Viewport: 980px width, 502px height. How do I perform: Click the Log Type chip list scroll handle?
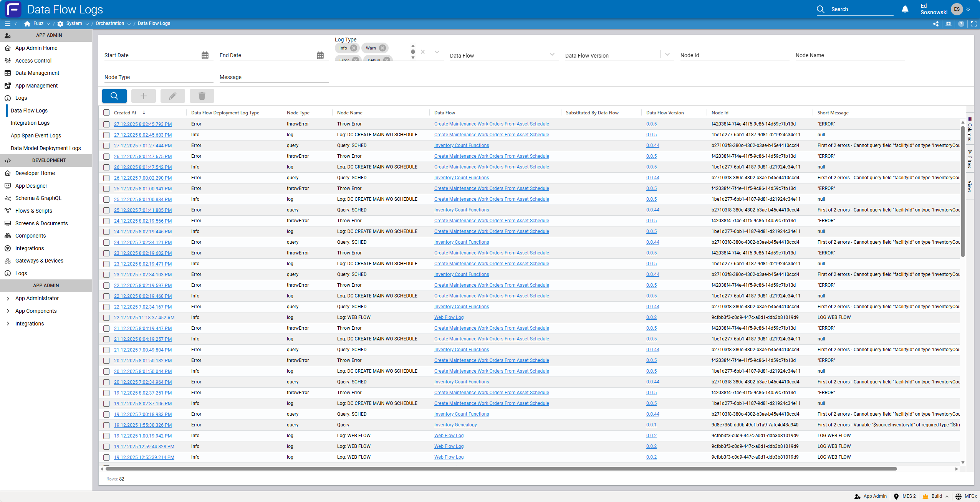click(x=413, y=52)
